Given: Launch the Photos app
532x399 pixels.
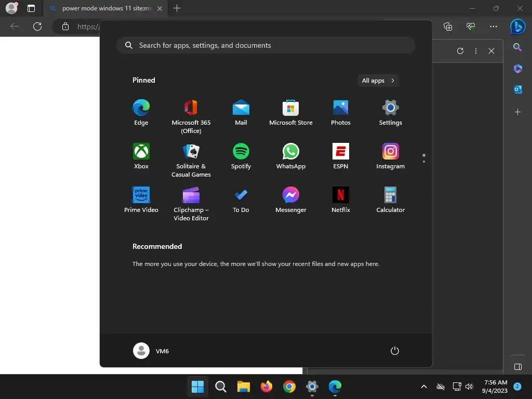Looking at the screenshot, I should [341, 113].
